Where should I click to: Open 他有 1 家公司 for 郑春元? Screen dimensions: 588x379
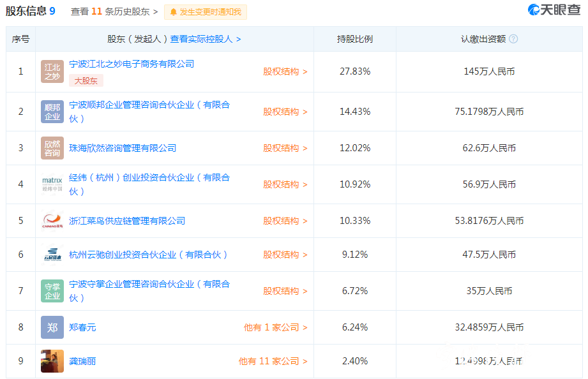point(276,327)
